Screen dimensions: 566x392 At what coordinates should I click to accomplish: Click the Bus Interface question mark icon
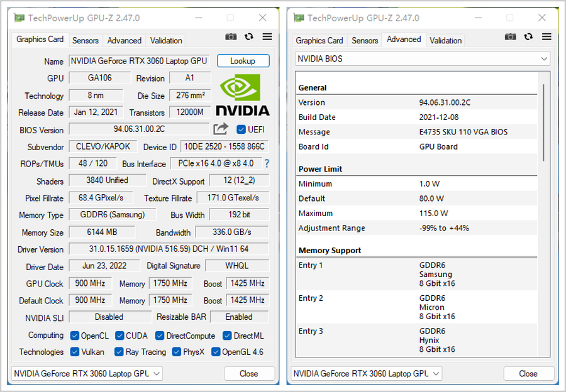[267, 163]
